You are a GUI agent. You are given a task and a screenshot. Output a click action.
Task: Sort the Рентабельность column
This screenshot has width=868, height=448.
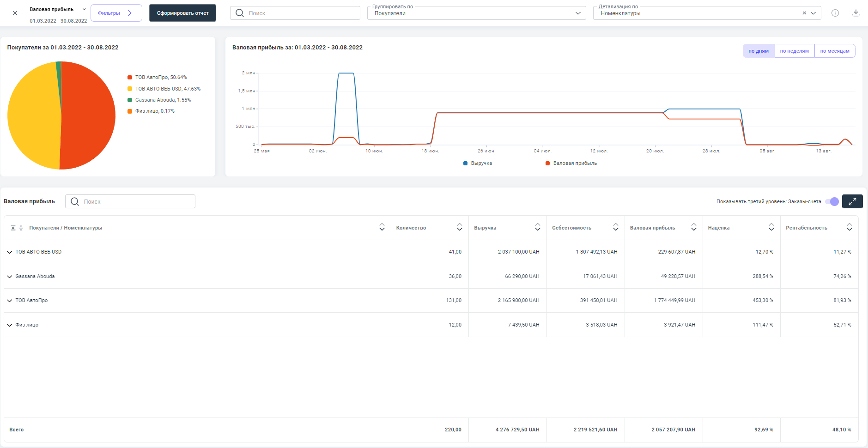click(849, 227)
